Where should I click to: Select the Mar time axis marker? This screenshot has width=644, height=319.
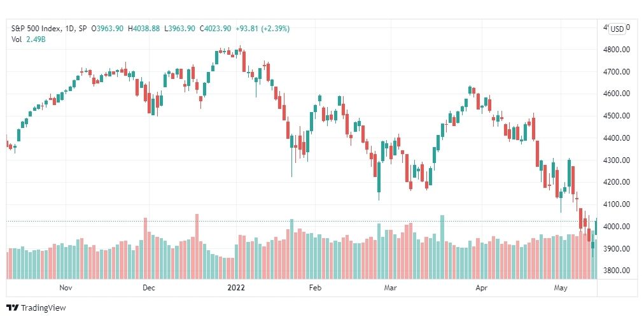point(390,288)
